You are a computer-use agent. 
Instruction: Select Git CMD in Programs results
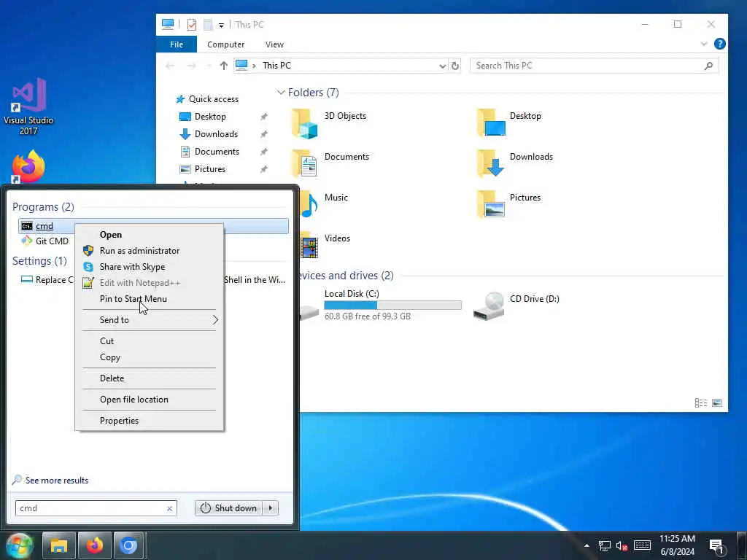click(x=45, y=241)
